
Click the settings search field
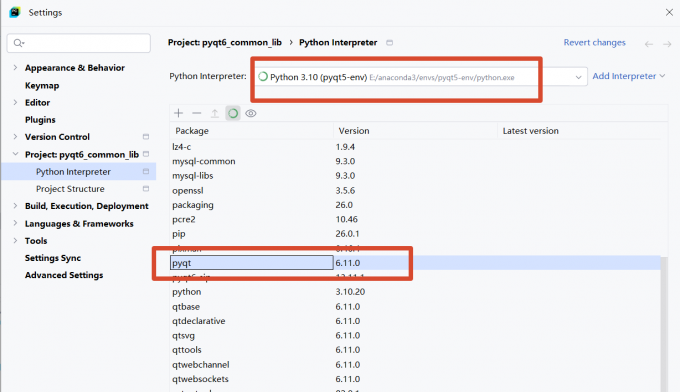(79, 43)
